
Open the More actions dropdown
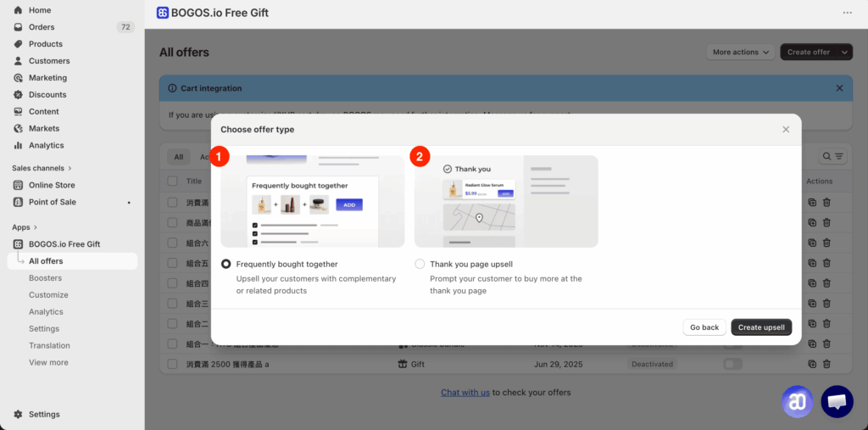coord(740,52)
